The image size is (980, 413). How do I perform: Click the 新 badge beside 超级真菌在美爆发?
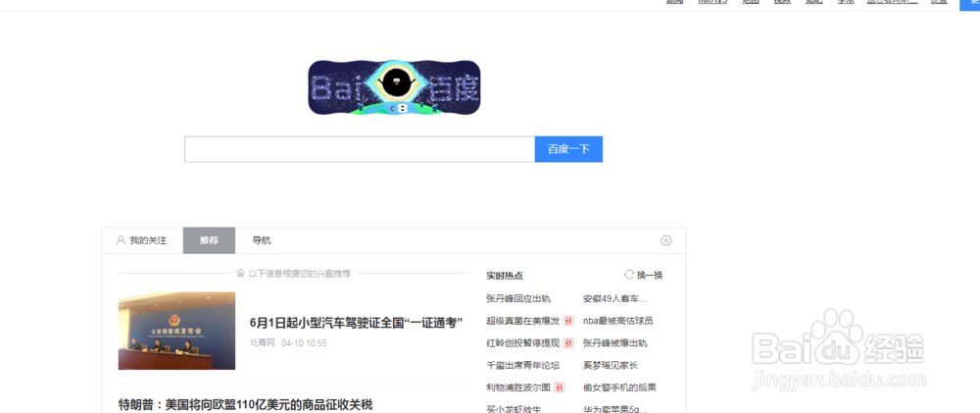[568, 321]
